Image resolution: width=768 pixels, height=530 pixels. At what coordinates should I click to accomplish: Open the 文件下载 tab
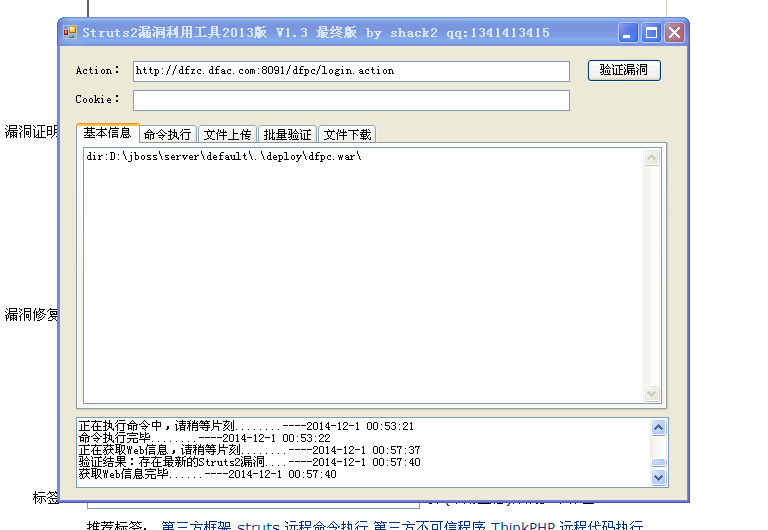click(347, 135)
